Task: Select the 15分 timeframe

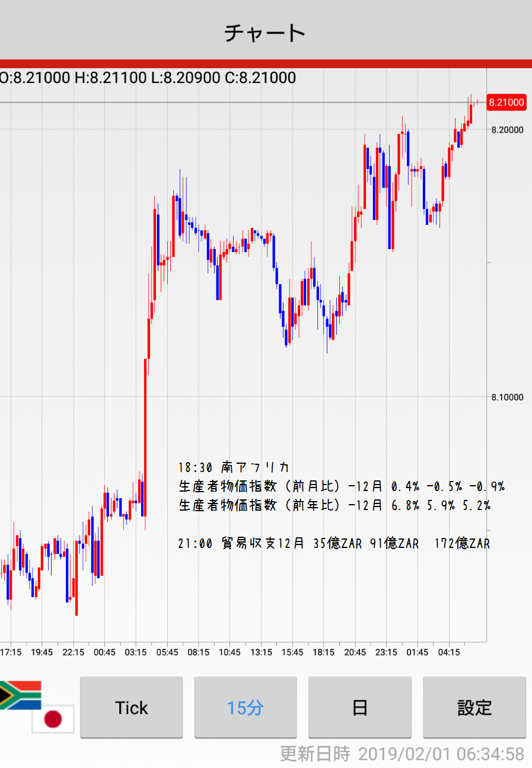Action: click(245, 708)
